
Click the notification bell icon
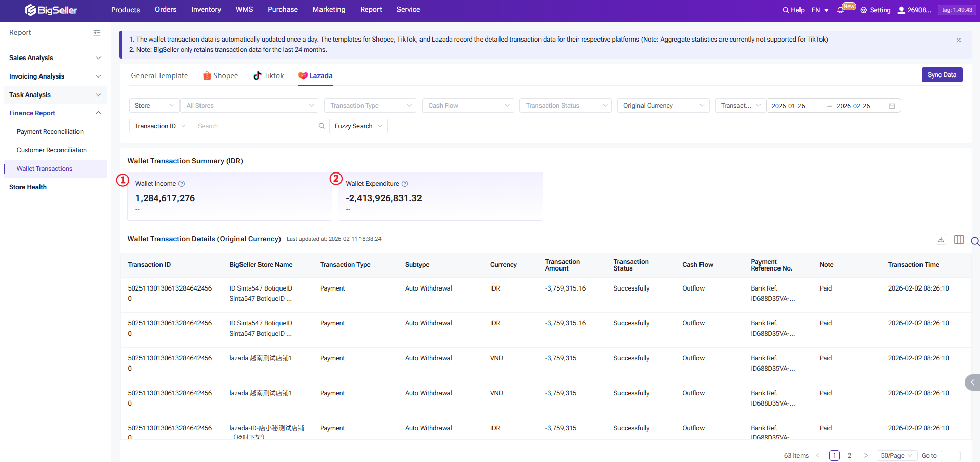coord(840,10)
